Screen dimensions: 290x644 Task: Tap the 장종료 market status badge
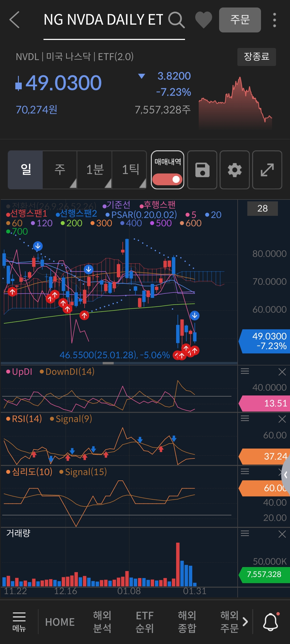tap(256, 57)
